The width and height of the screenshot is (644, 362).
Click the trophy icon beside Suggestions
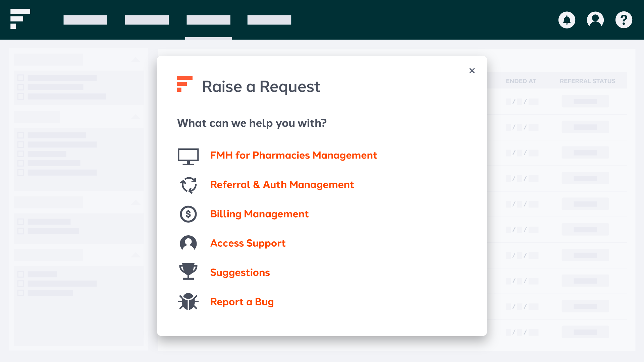188,271
